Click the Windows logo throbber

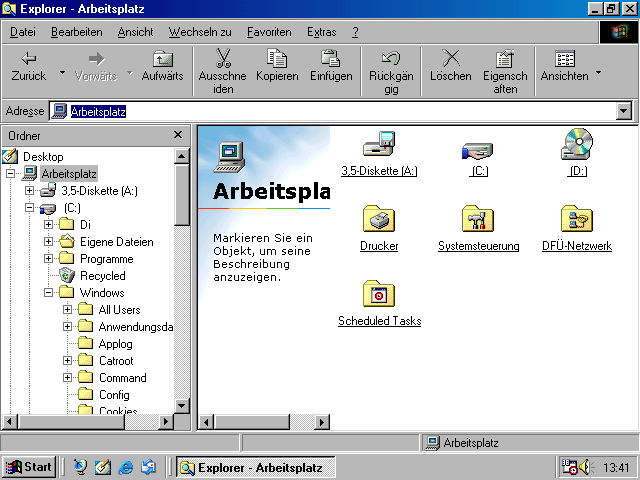pos(619,32)
